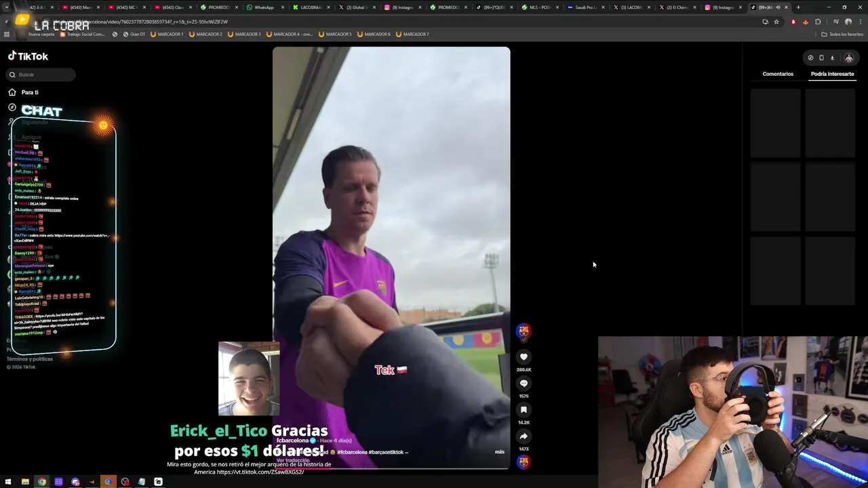Open a new browser tab
The width and height of the screenshot is (868, 488).
pyautogui.click(x=798, y=7)
